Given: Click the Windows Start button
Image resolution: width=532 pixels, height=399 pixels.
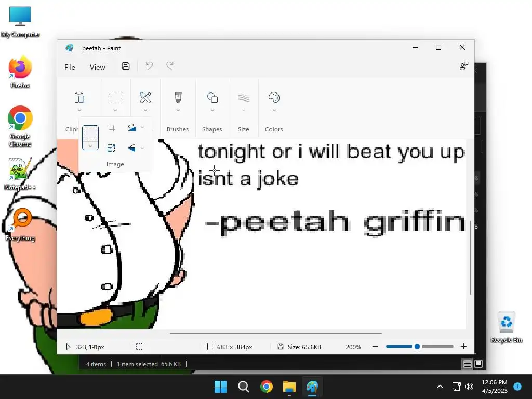Looking at the screenshot, I should point(220,387).
